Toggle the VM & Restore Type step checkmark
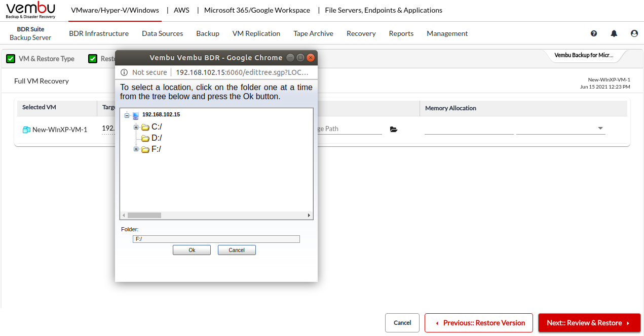The image size is (644, 336). (11, 59)
